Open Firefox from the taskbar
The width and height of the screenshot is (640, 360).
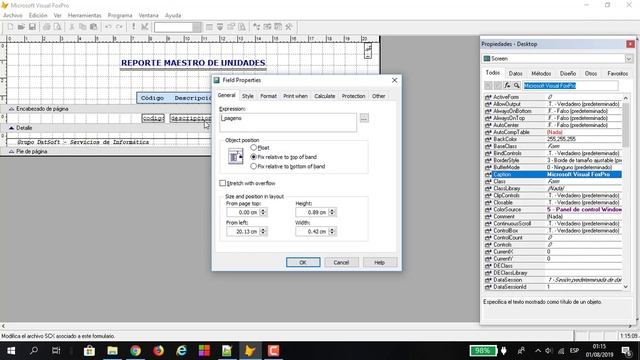click(158, 351)
